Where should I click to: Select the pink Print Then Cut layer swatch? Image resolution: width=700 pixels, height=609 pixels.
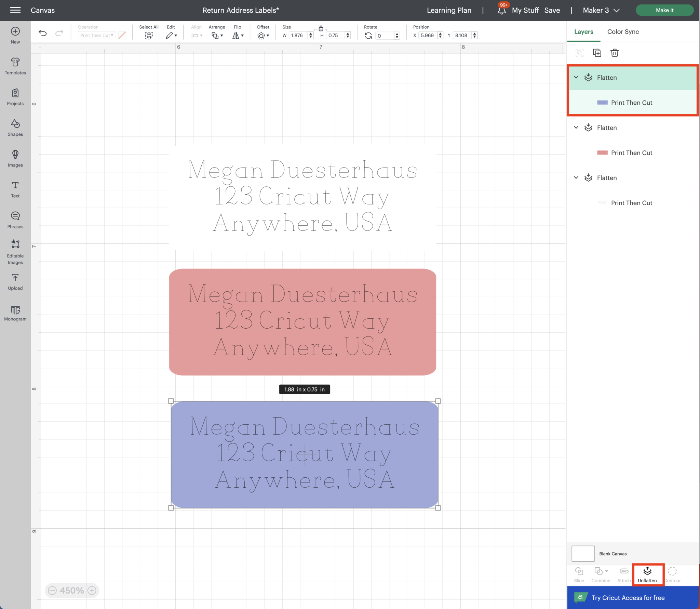click(602, 153)
